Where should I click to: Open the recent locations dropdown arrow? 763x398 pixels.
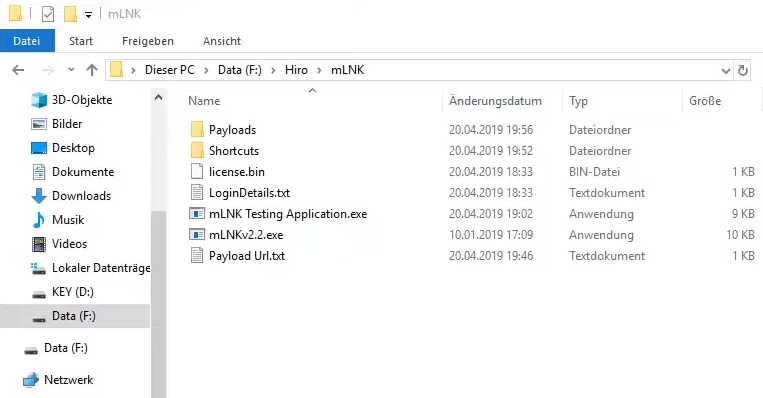coord(72,70)
